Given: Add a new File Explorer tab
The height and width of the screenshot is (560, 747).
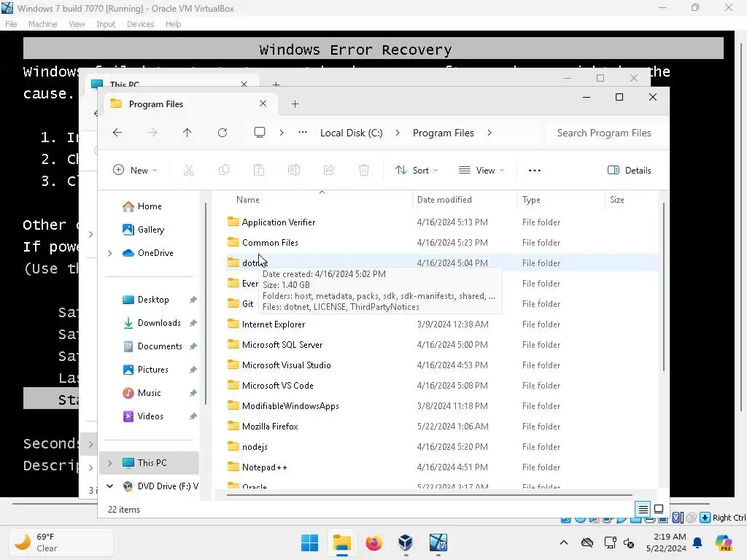Looking at the screenshot, I should click(x=295, y=104).
